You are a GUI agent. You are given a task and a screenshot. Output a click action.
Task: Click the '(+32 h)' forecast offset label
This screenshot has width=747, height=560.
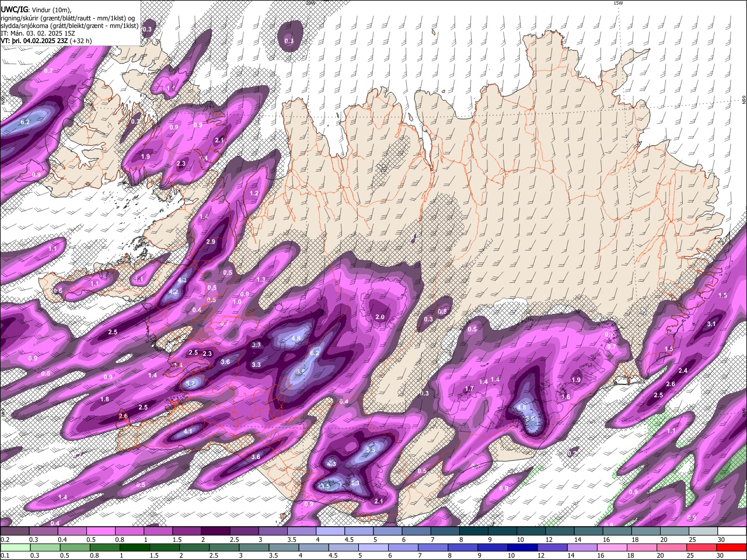pos(81,41)
